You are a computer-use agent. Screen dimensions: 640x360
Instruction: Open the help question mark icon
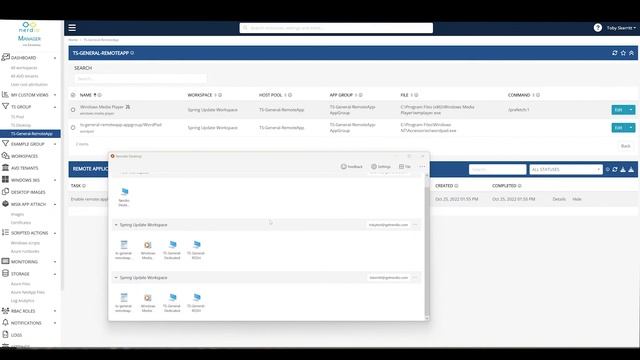point(598,28)
